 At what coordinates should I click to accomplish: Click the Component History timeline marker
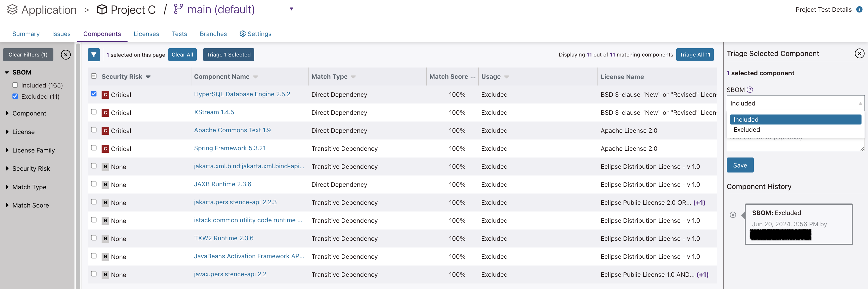[x=733, y=215]
